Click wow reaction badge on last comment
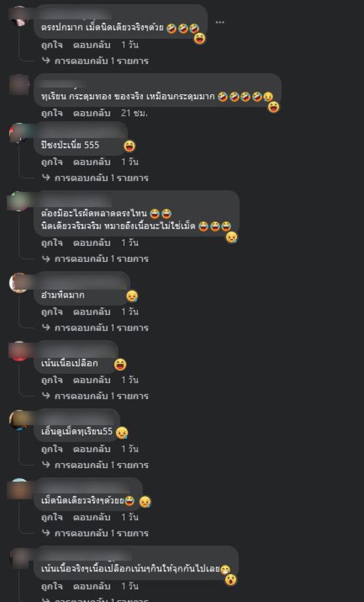The width and height of the screenshot is (364, 602). pyautogui.click(x=231, y=580)
